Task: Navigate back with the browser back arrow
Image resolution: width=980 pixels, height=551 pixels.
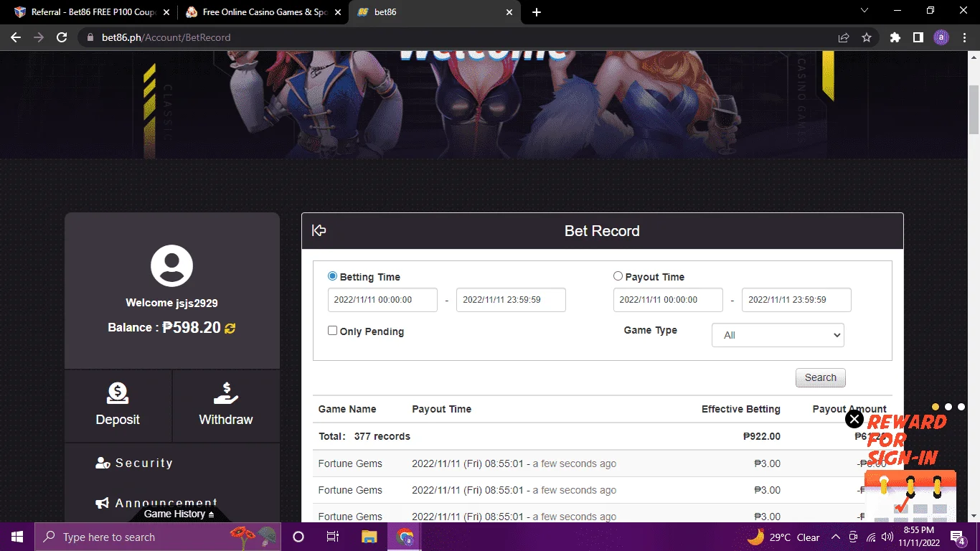Action: (16, 37)
